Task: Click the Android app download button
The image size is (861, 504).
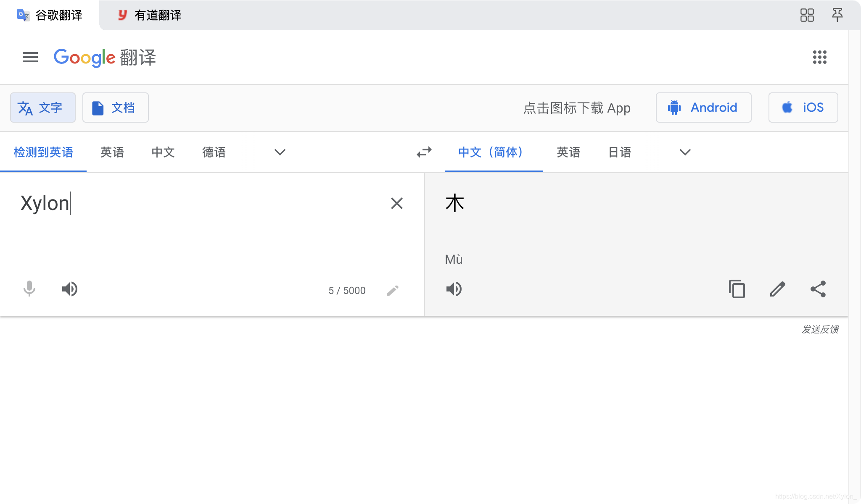Action: [x=703, y=108]
